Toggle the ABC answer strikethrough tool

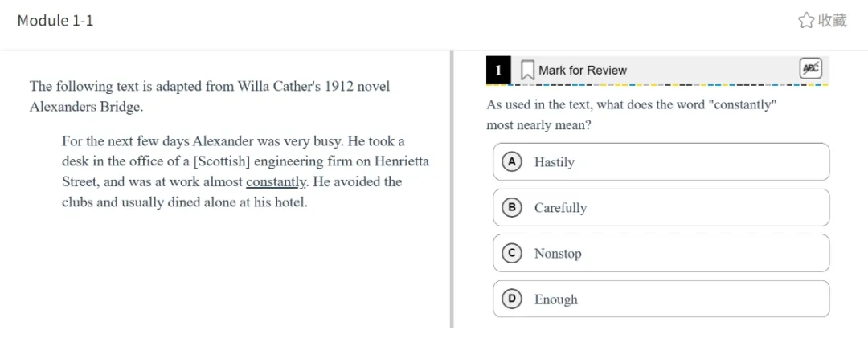click(810, 69)
